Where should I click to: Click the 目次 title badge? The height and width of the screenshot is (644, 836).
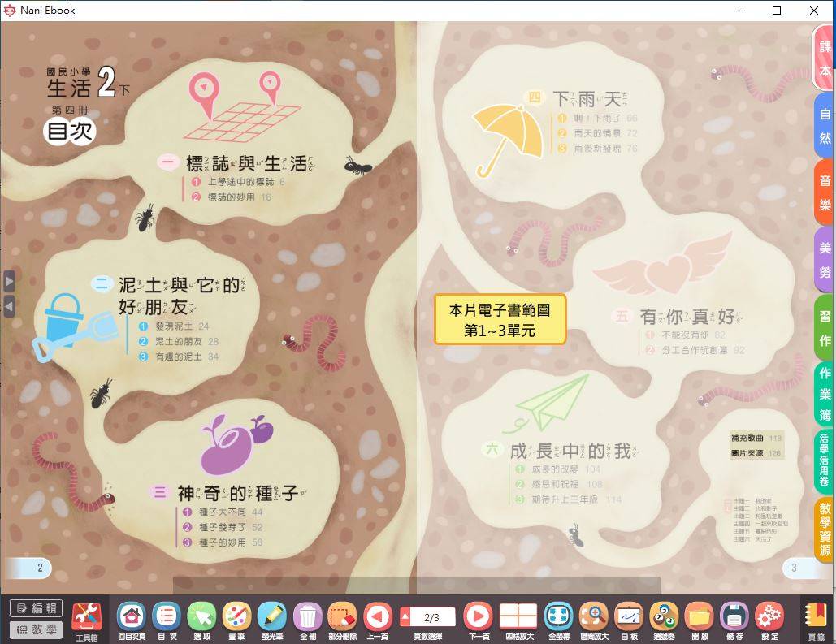[x=69, y=131]
